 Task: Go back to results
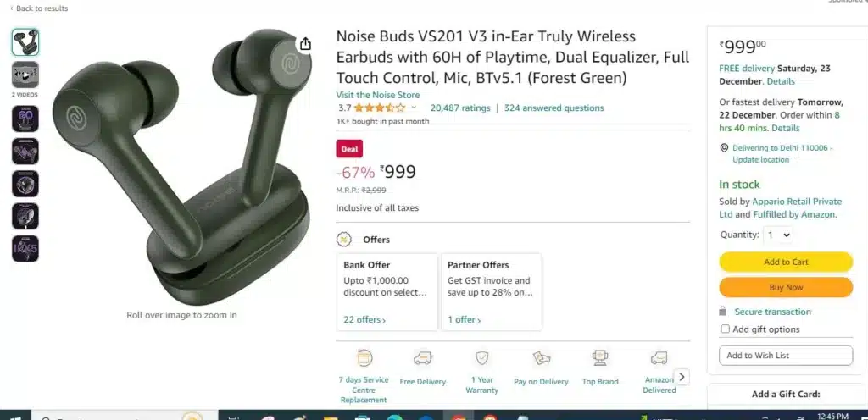coord(39,8)
